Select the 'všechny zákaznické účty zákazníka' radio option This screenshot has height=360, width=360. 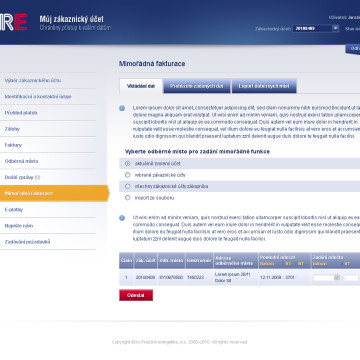pyautogui.click(x=127, y=186)
